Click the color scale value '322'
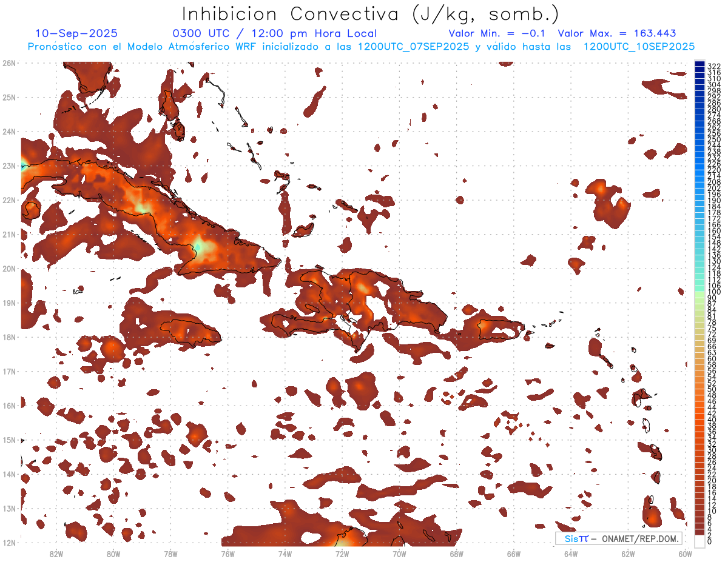 click(x=714, y=66)
